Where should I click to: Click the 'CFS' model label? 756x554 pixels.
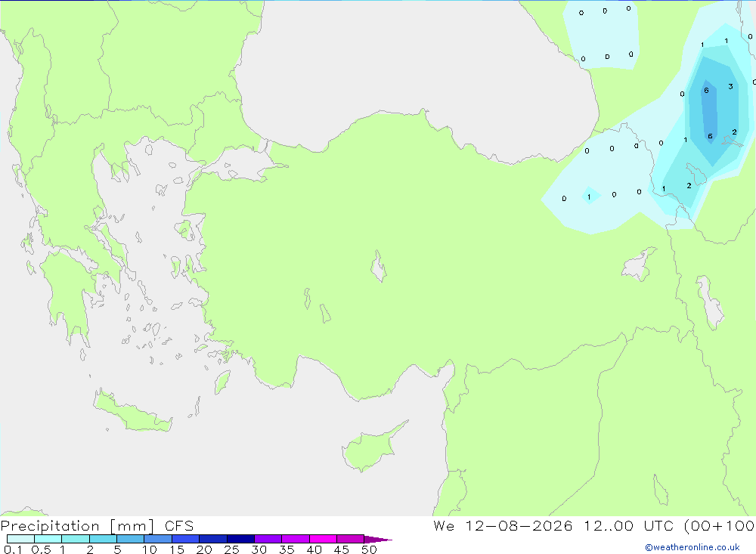tap(179, 526)
